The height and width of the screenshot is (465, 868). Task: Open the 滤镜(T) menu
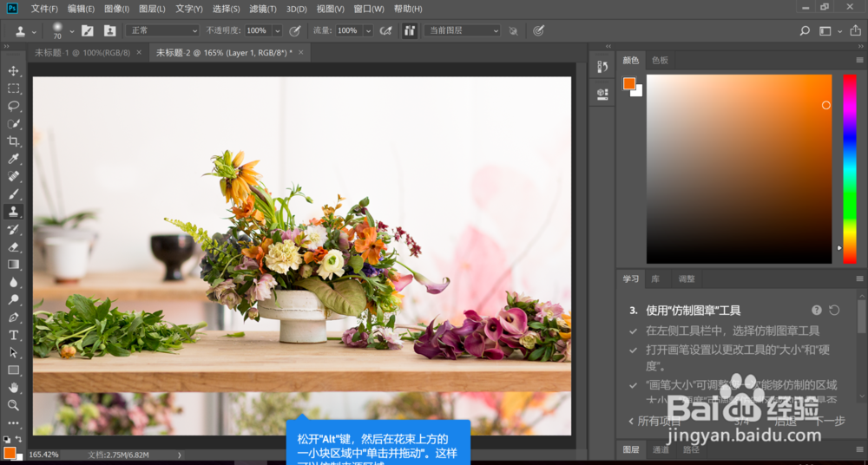coord(263,9)
